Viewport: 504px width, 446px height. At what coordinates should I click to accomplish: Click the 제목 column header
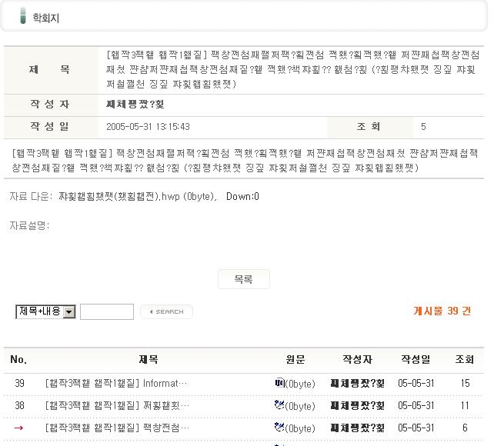pyautogui.click(x=149, y=359)
